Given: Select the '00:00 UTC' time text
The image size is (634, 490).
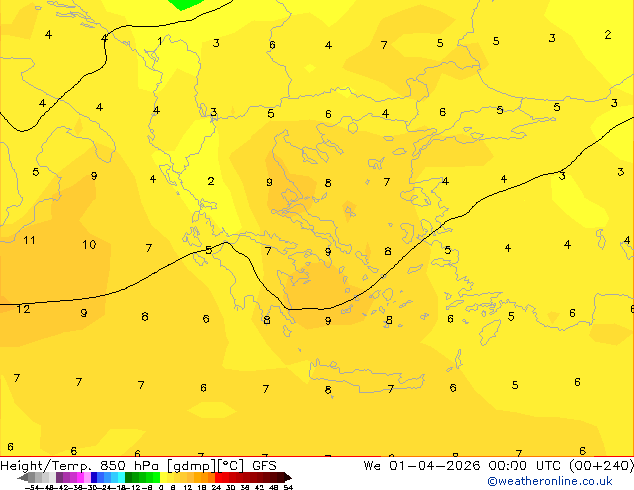Looking at the screenshot, I should point(524,466).
